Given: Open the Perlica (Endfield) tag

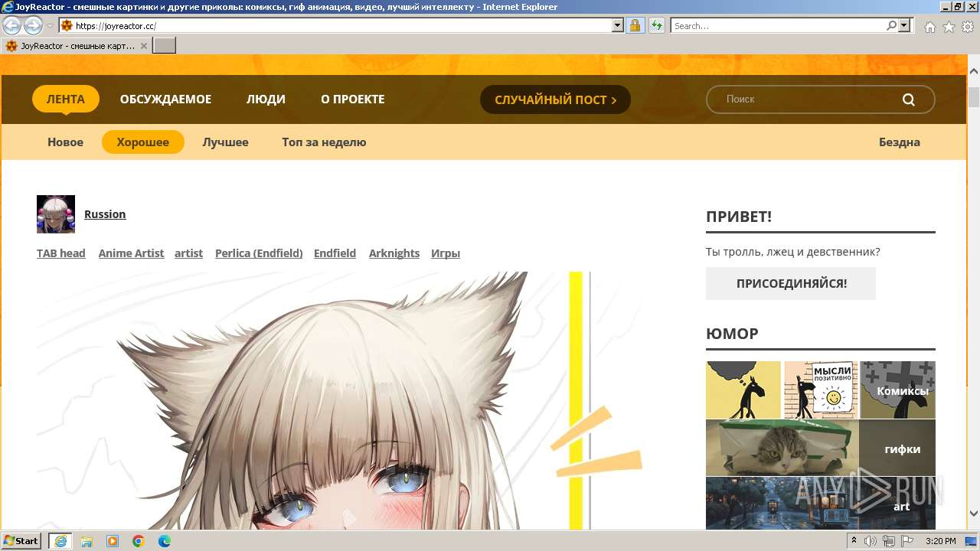Looking at the screenshot, I should (x=259, y=253).
